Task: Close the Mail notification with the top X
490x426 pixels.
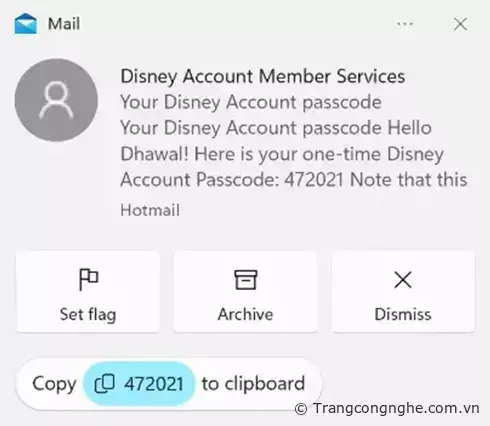Action: (460, 24)
